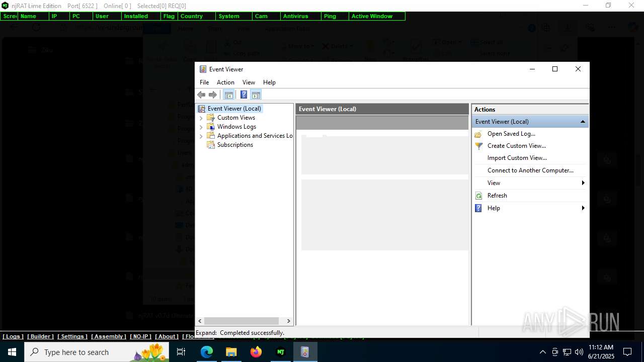Sort njRAT list by Antivirus column
The height and width of the screenshot is (362, 644).
pyautogui.click(x=301, y=16)
